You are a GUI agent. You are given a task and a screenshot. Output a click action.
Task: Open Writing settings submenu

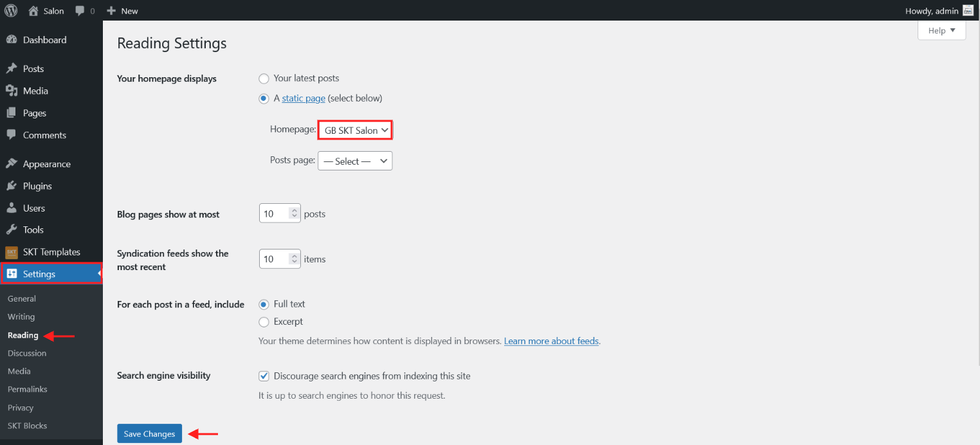(x=21, y=316)
